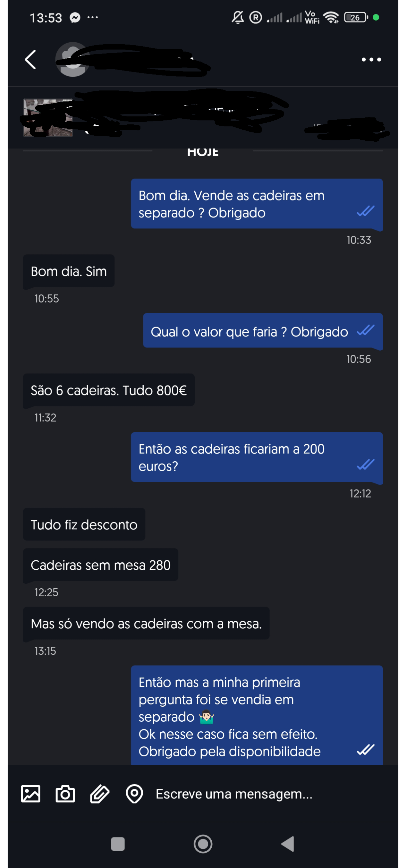The image size is (406, 868).
Task: Tap "Mas só vendo as cadeiras com a mesa."
Action: click(146, 623)
